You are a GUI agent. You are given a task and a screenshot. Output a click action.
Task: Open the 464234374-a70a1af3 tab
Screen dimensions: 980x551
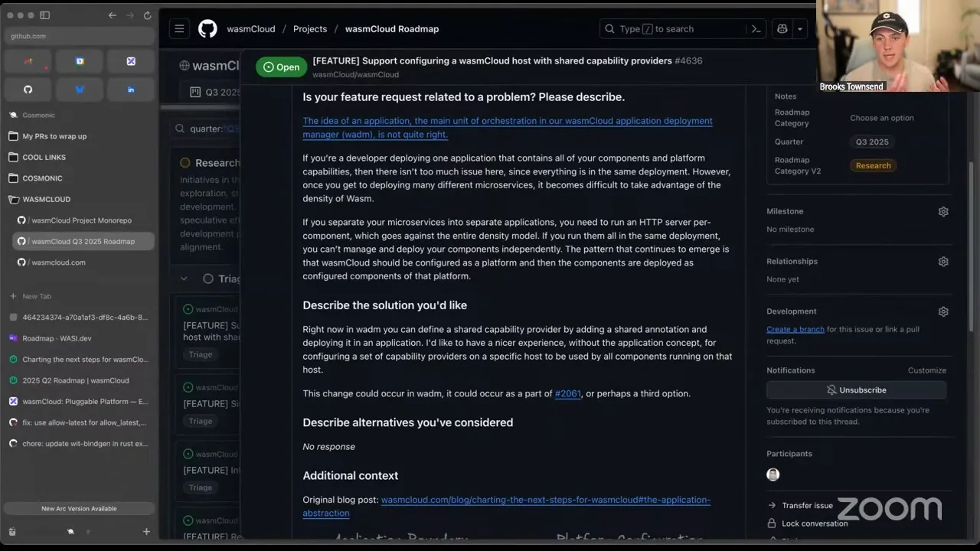[80, 317]
